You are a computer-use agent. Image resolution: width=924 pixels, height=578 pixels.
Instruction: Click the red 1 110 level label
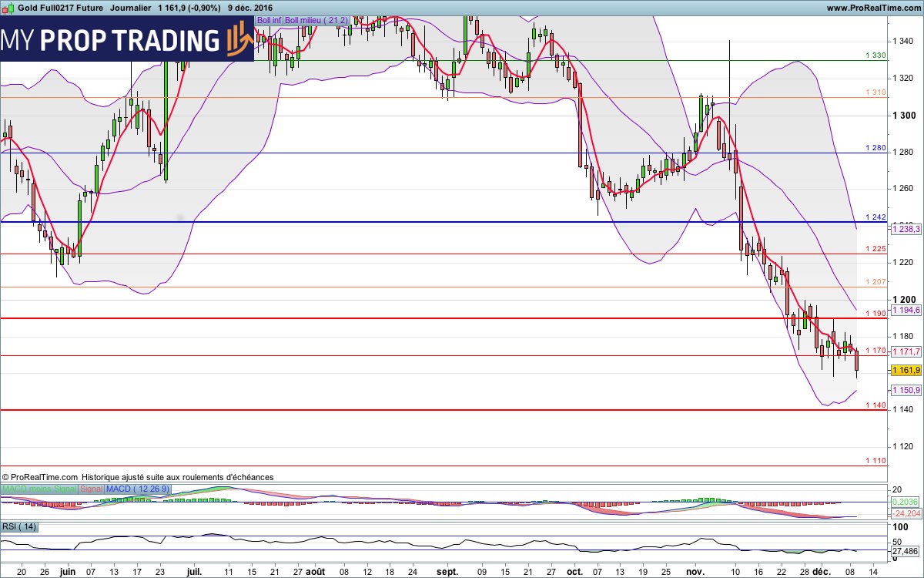tap(875, 461)
